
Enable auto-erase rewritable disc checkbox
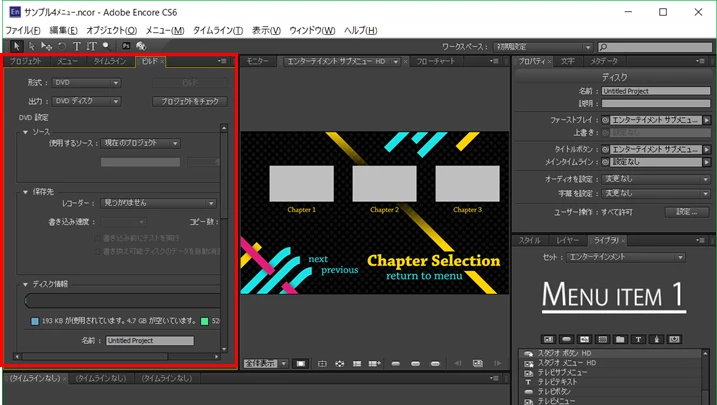pos(97,251)
